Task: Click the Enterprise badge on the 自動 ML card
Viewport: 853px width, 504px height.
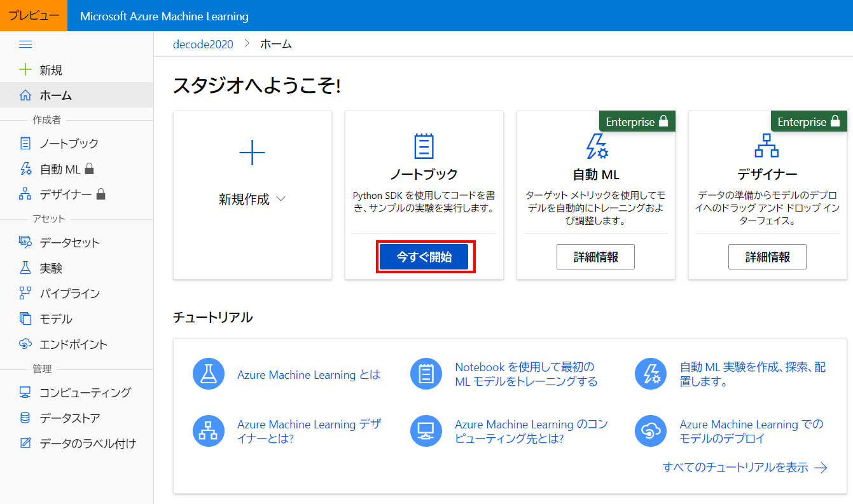Action: (637, 121)
